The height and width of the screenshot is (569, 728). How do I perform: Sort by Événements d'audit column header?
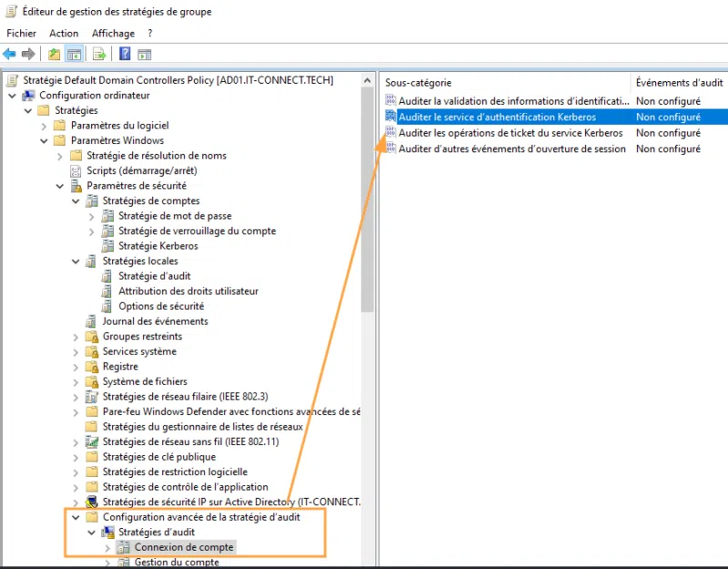(679, 83)
